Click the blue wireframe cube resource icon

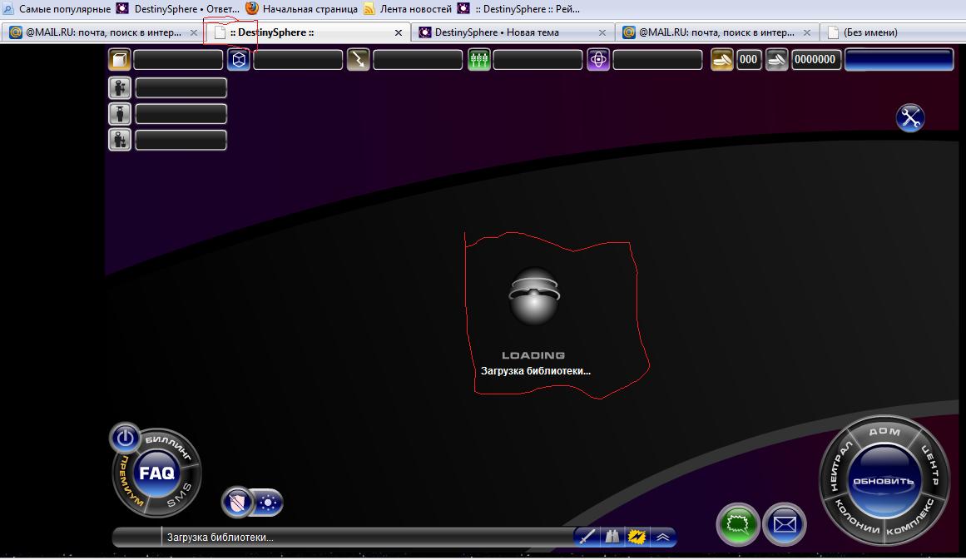(x=239, y=60)
